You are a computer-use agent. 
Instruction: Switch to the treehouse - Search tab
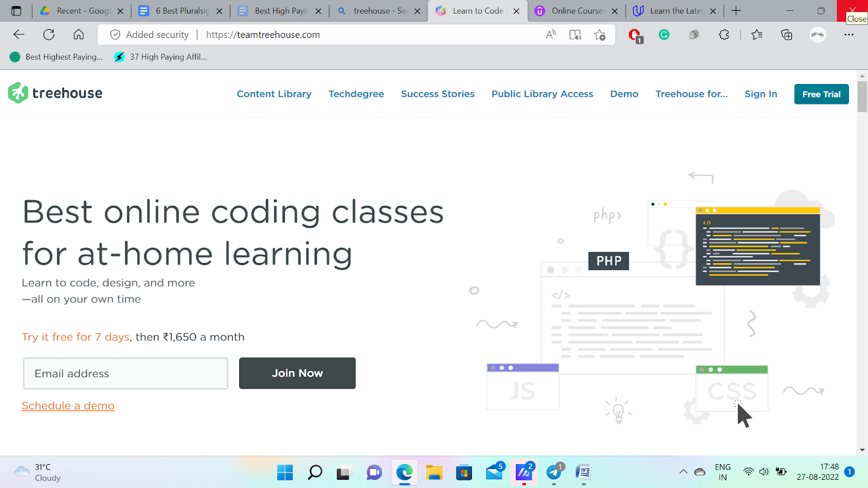379,11
